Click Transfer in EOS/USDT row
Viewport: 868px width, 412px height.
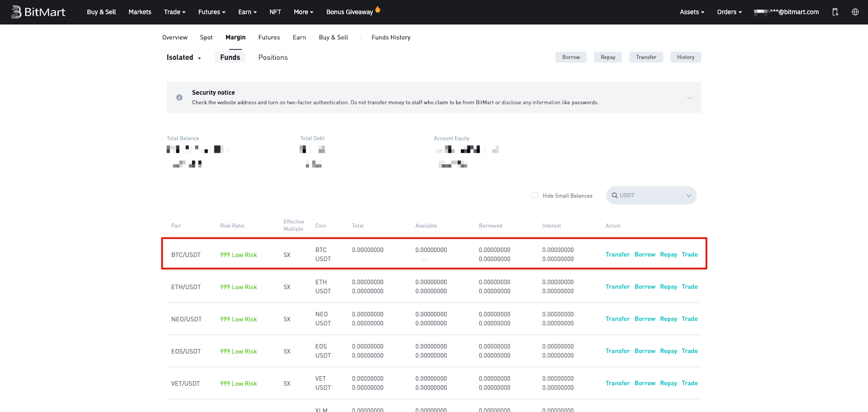click(618, 351)
